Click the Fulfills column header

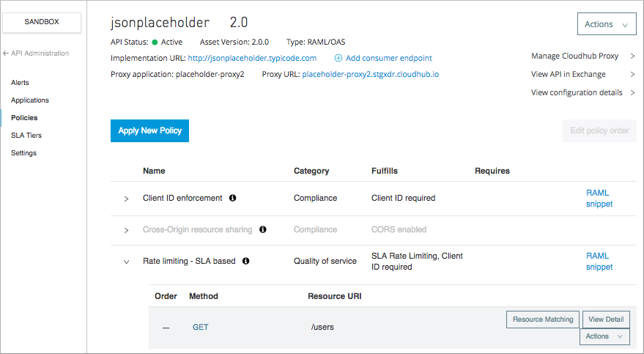[385, 171]
